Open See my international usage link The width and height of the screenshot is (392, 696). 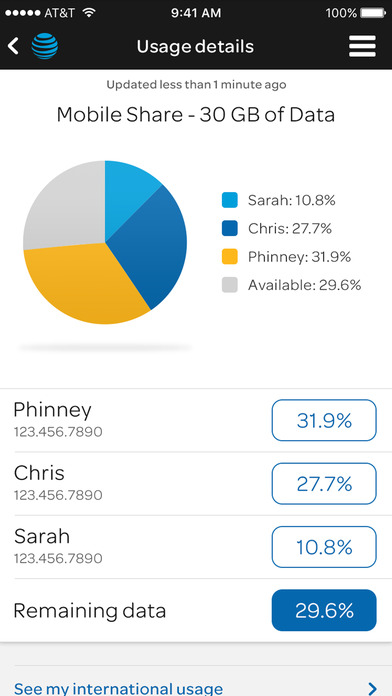point(119,688)
